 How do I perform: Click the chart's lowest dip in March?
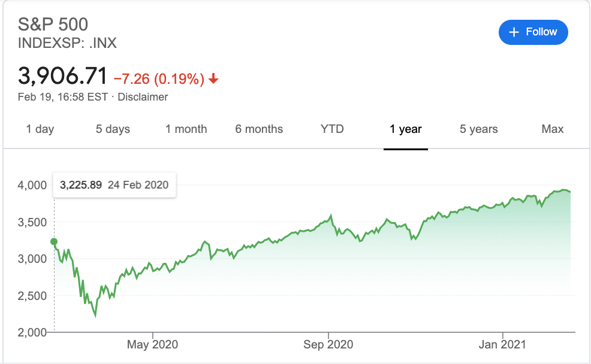tap(95, 315)
